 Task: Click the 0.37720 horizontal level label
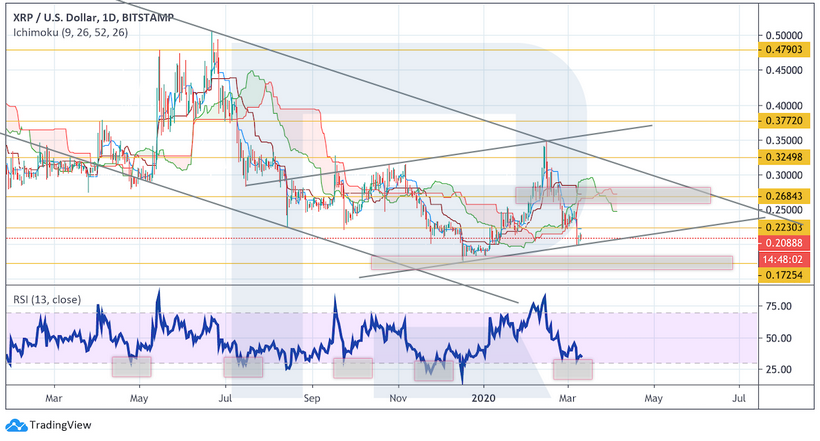pos(783,121)
